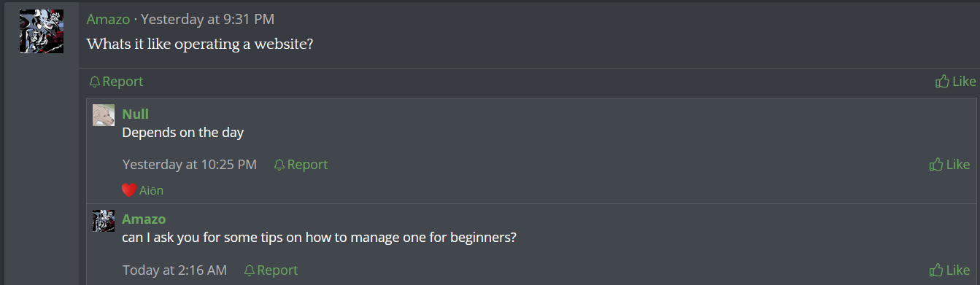980x285 pixels.
Task: Click thumbs-up icon on the main post
Action: (x=942, y=81)
